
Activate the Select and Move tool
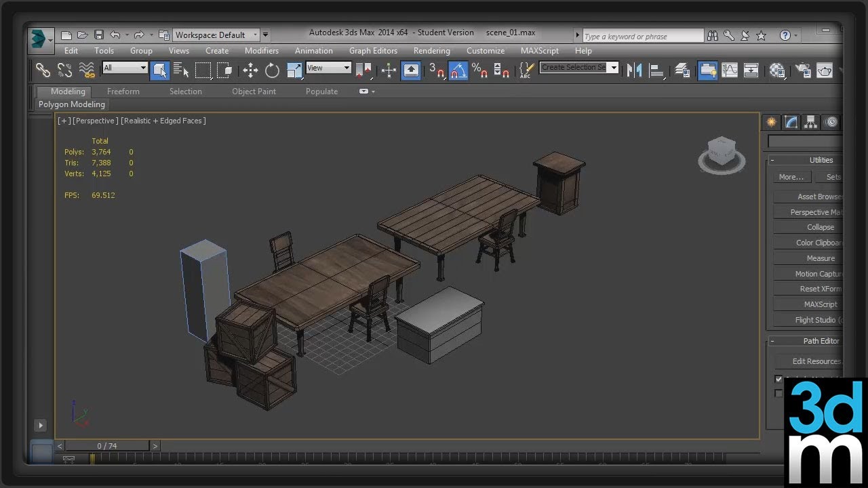(250, 70)
